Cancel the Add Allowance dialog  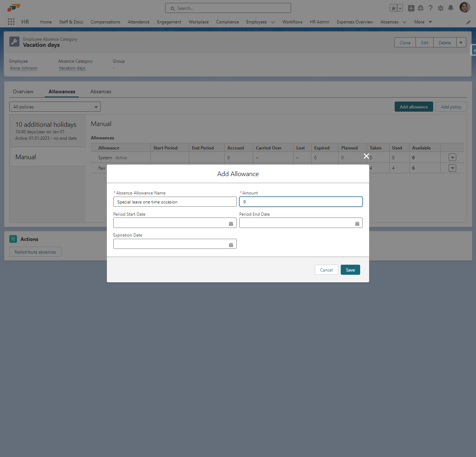click(x=326, y=270)
